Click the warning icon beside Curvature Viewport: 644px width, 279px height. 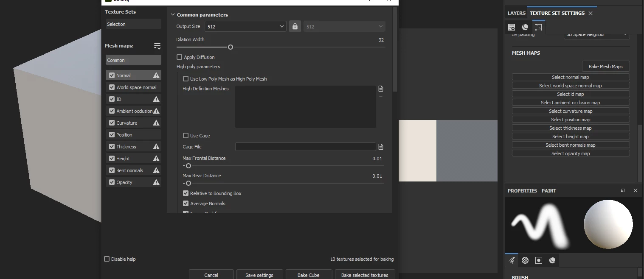(156, 123)
